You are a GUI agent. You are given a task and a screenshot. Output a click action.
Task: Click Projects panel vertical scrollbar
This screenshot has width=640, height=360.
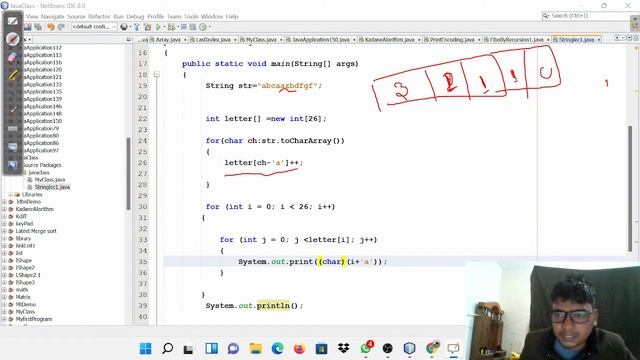click(x=129, y=173)
